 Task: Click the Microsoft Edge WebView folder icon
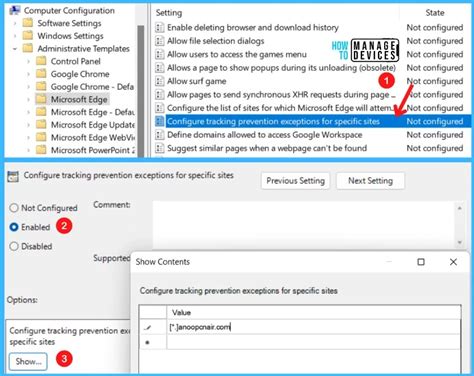click(x=41, y=137)
